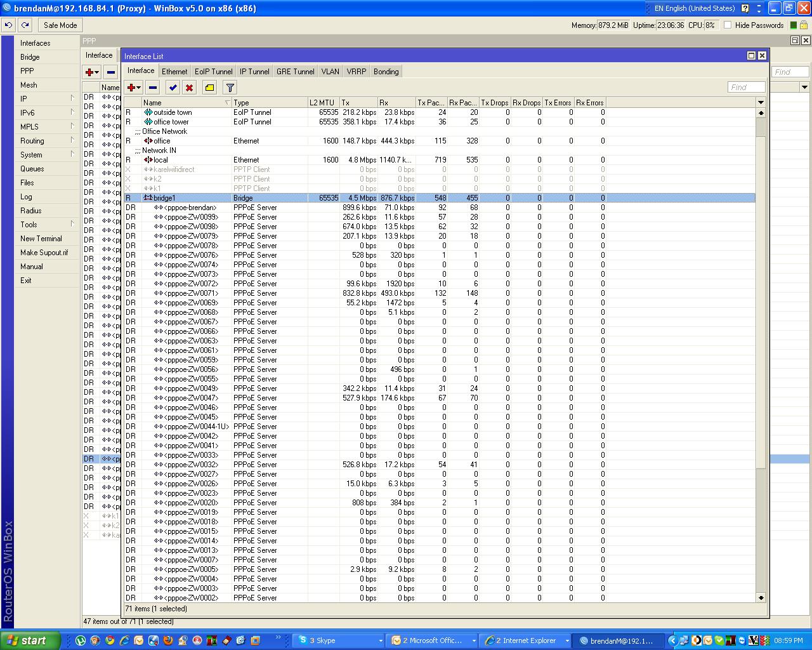Viewport: 812px width, 650px height.
Task: Open the VLAN tab
Action: (x=330, y=71)
